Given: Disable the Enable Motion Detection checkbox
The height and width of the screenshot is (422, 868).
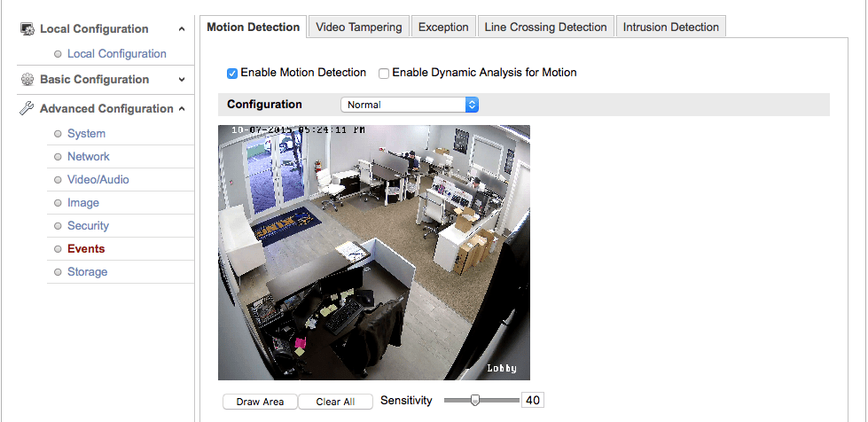Looking at the screenshot, I should click(x=232, y=73).
